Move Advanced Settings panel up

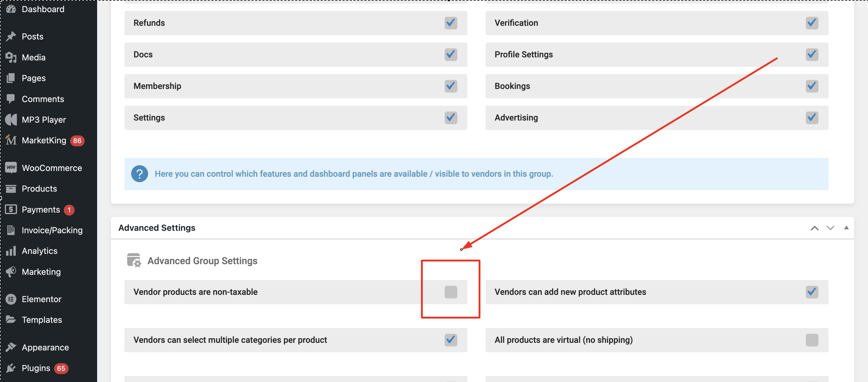coord(814,228)
